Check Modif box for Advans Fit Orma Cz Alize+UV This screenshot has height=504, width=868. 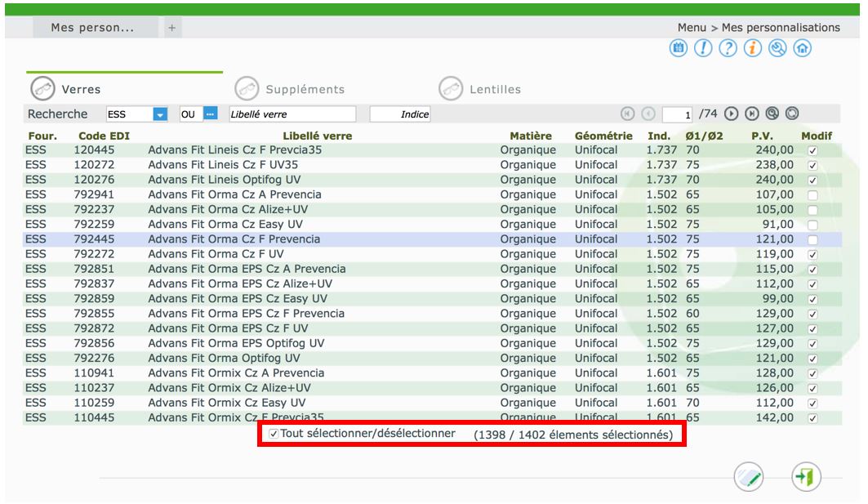click(x=812, y=210)
